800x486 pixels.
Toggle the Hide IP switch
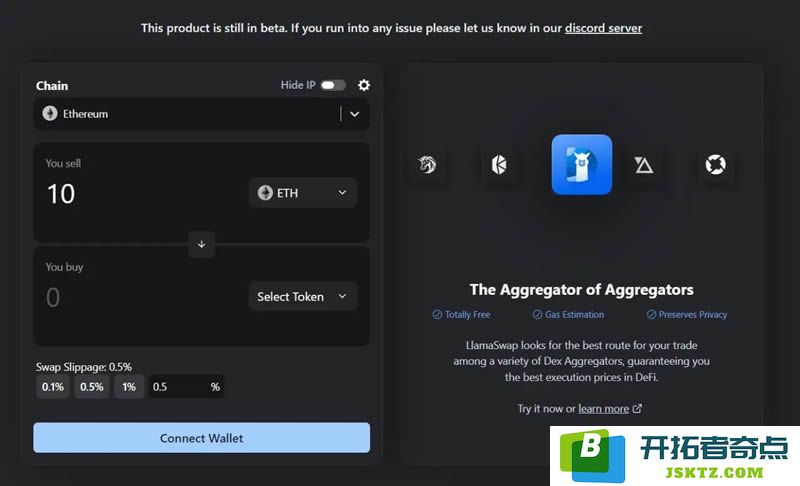333,85
